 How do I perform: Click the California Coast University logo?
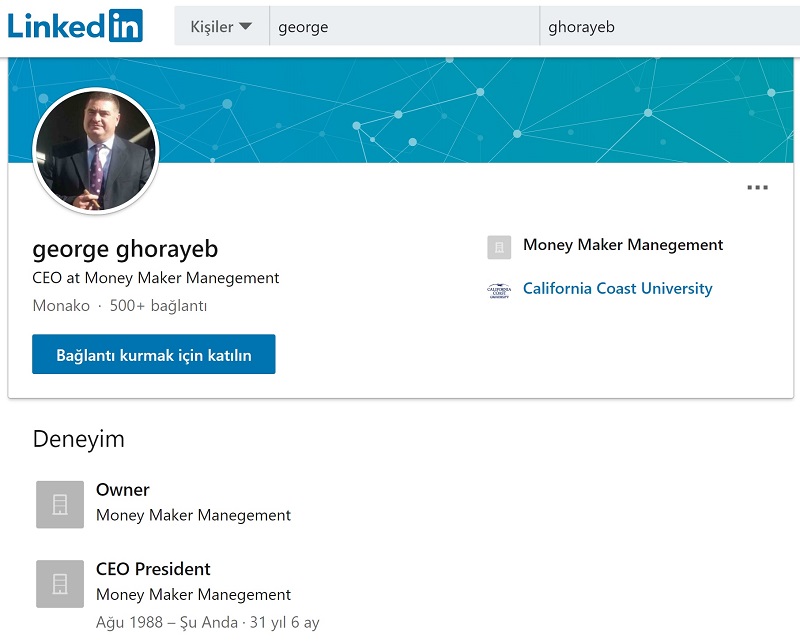click(x=499, y=291)
